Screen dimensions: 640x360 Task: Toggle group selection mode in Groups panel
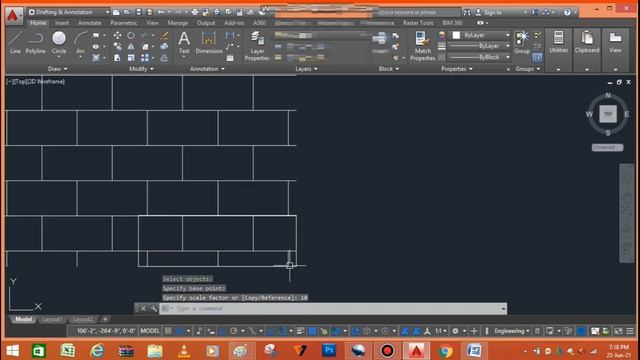tap(538, 58)
